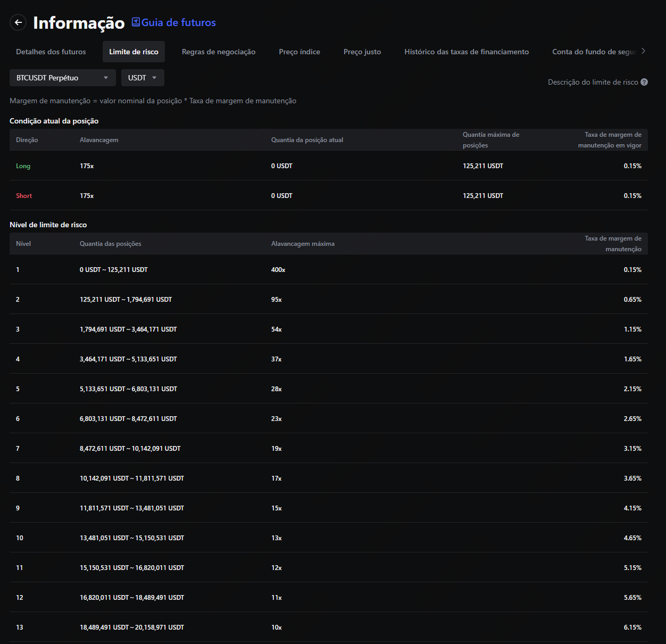The image size is (666, 644).
Task: Click the 19x maximum leverage value
Action: point(277,449)
